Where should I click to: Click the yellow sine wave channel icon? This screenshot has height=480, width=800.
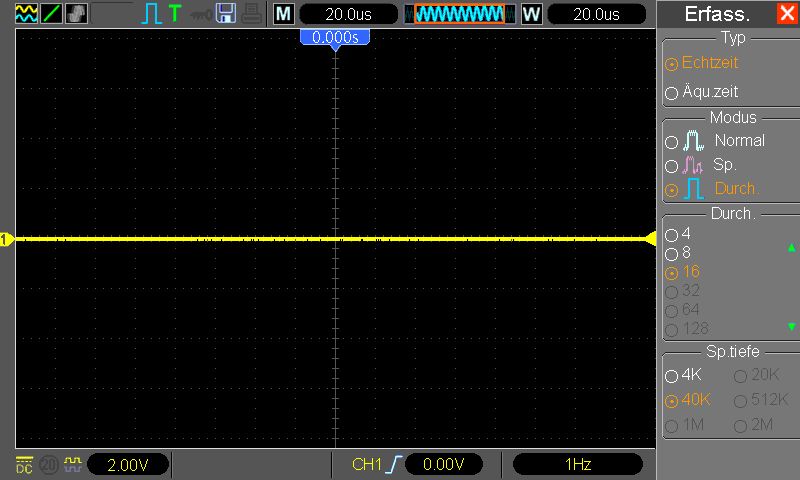(x=26, y=13)
